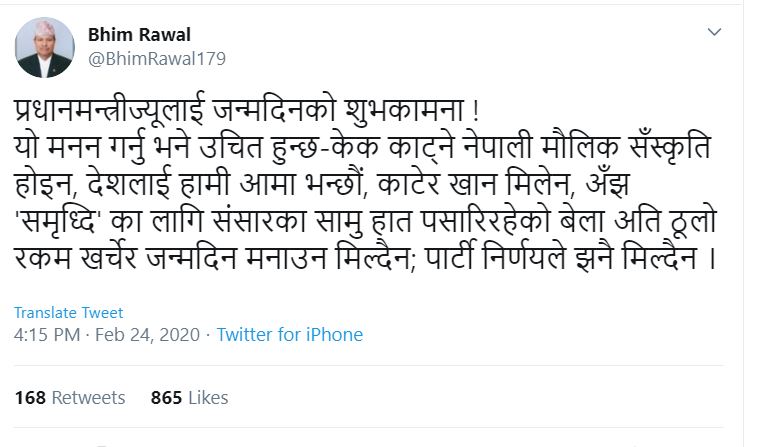This screenshot has height=447, width=758.
Task: Click the Twitter for iPhone source link
Action: click(x=289, y=334)
